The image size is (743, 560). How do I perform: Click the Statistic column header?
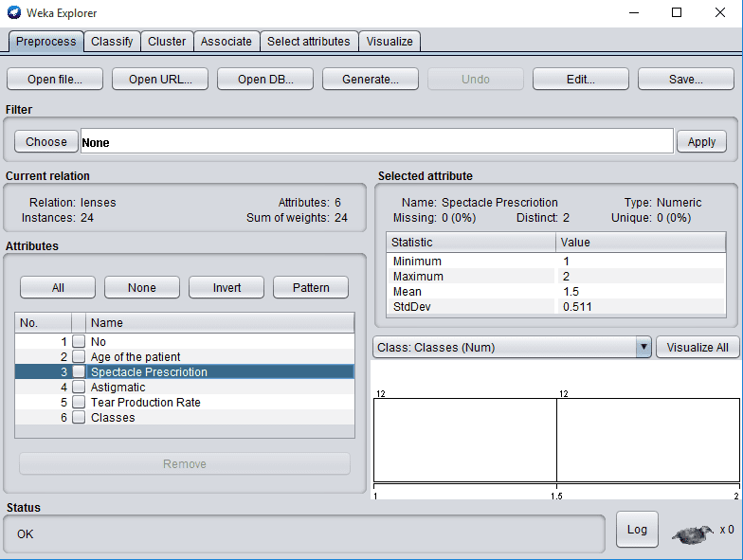pyautogui.click(x=471, y=243)
